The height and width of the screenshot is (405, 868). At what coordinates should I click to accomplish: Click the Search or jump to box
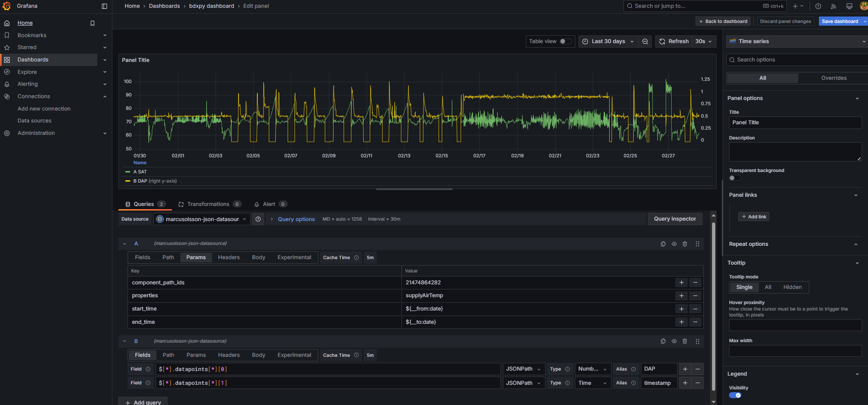point(705,6)
